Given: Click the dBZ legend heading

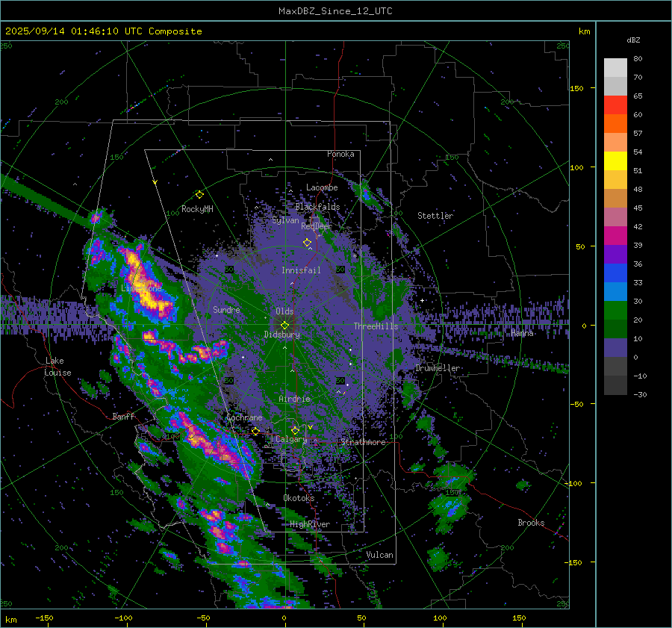Looking at the screenshot, I should point(633,40).
